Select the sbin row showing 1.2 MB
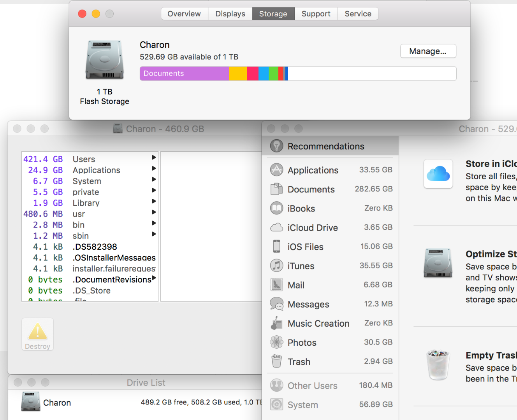 (x=90, y=236)
